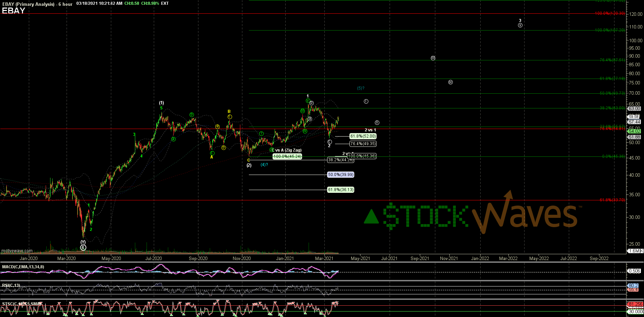Select the RSI(C,13) indicator label
The width and height of the screenshot is (644, 317).
click(x=11, y=285)
